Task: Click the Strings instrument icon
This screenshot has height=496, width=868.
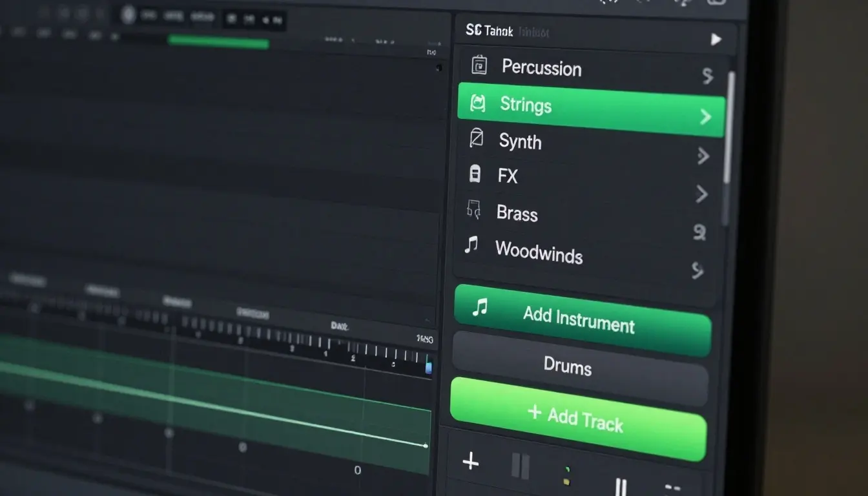Action: [x=477, y=103]
